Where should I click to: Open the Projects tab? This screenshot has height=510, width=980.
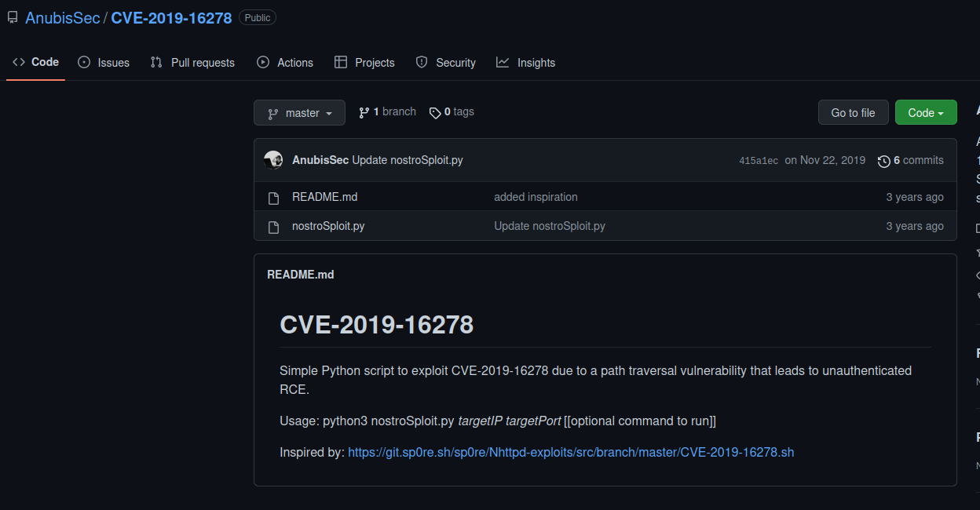tap(364, 63)
